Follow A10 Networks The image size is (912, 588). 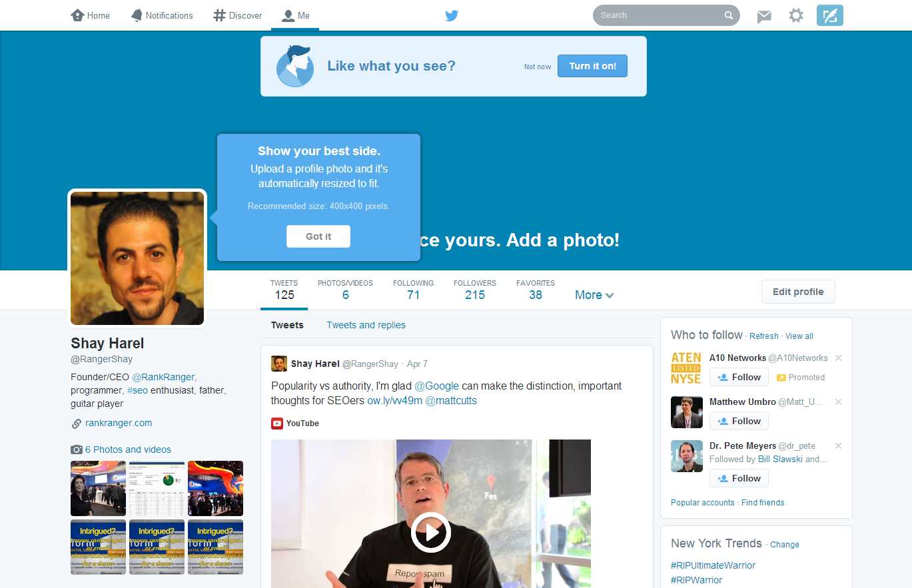(739, 377)
